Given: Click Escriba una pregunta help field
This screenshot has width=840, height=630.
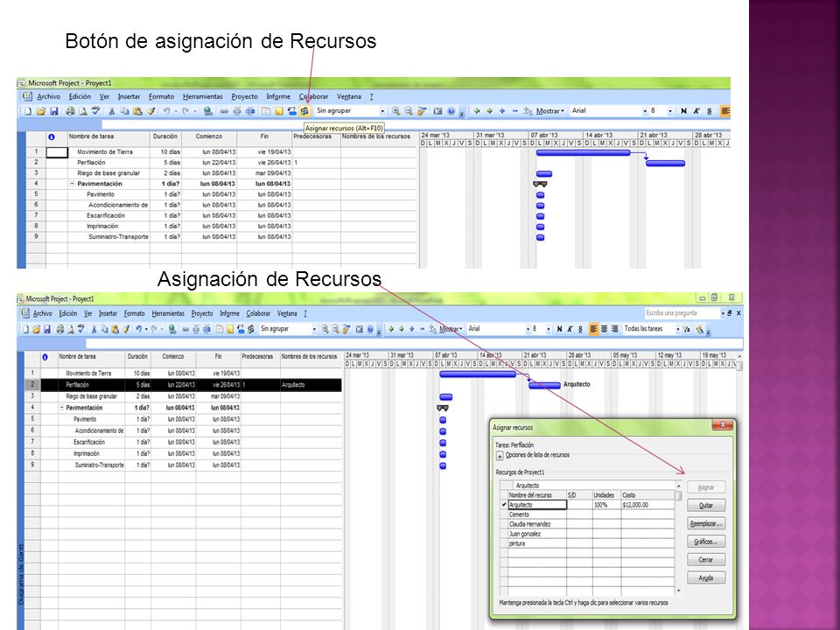Looking at the screenshot, I should [682, 313].
